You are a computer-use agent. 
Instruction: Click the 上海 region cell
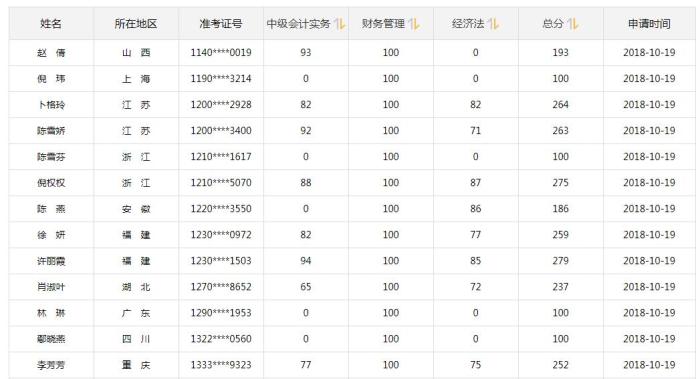point(136,79)
